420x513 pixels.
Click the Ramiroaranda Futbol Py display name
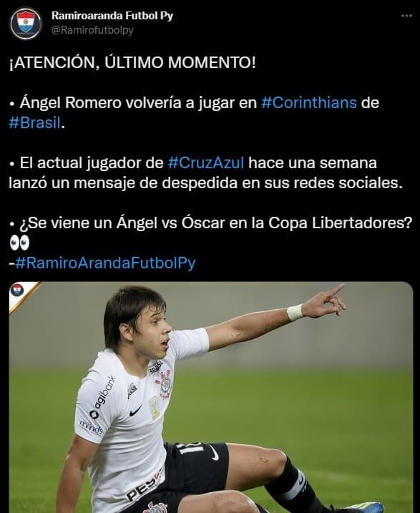112,15
